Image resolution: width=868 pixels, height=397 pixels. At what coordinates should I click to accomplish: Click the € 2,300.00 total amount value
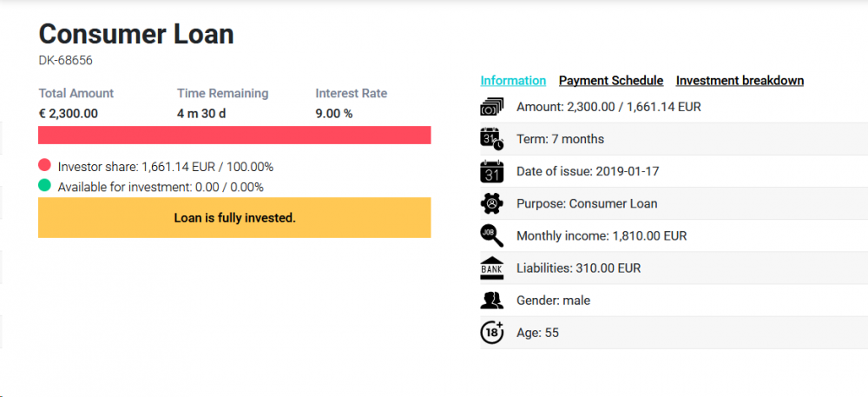point(69,113)
